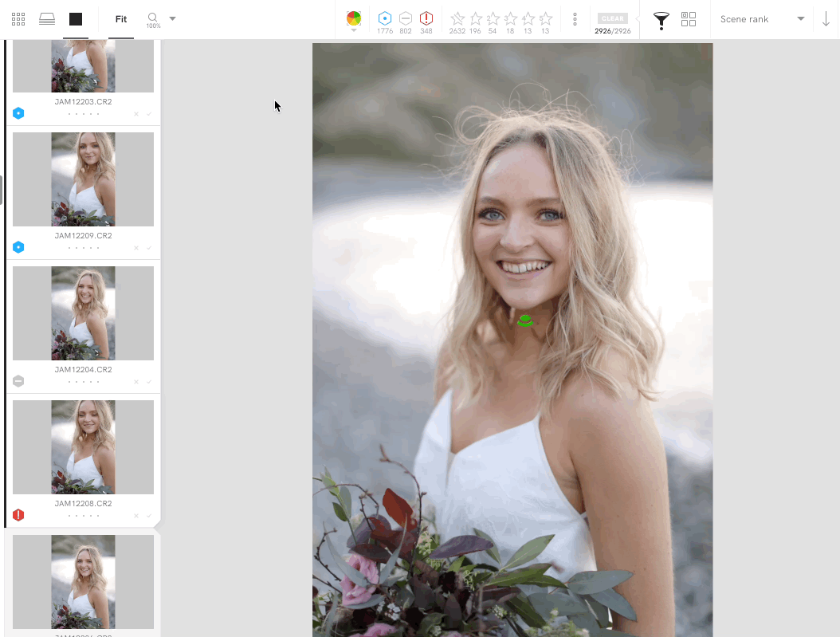Open the Scene rank sort dropdown

762,19
